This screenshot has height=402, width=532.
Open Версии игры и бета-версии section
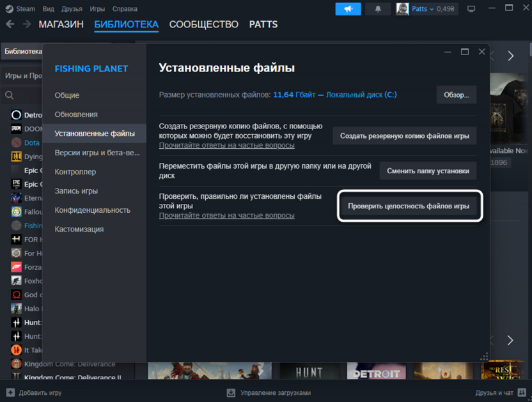[95, 153]
